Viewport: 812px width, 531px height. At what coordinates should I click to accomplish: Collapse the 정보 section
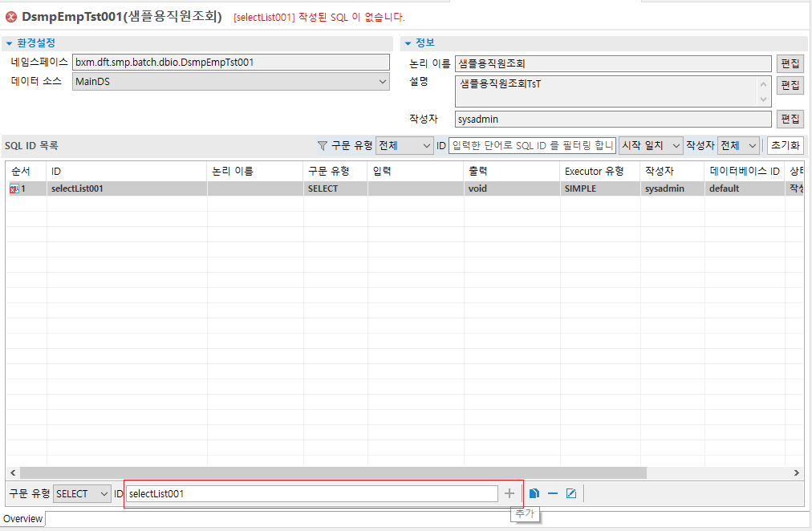pyautogui.click(x=407, y=43)
